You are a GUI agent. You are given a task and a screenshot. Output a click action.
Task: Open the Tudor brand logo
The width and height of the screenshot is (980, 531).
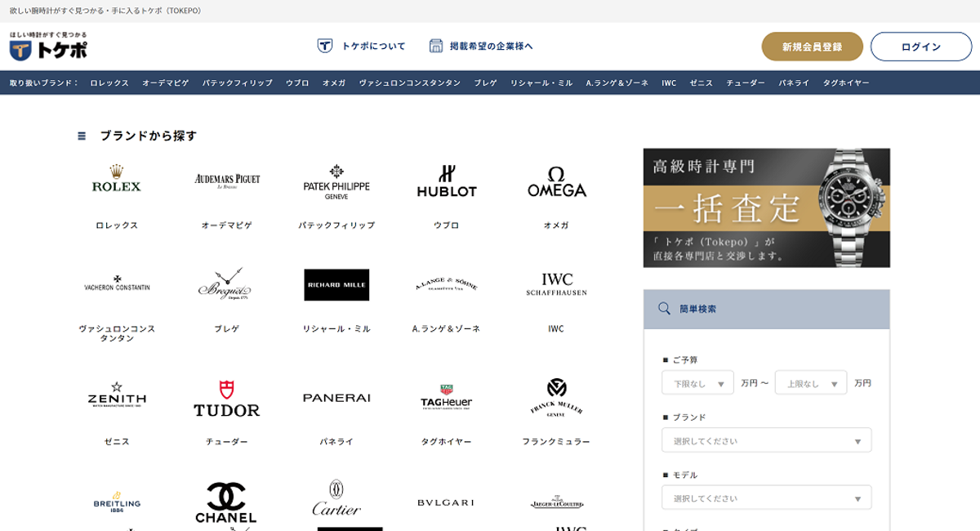pos(226,399)
